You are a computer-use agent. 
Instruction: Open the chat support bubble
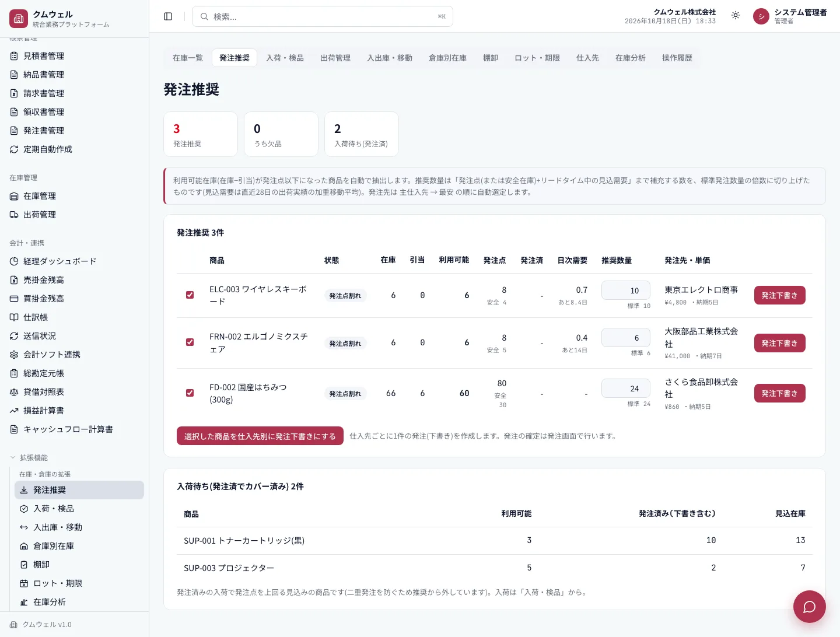[x=809, y=607]
